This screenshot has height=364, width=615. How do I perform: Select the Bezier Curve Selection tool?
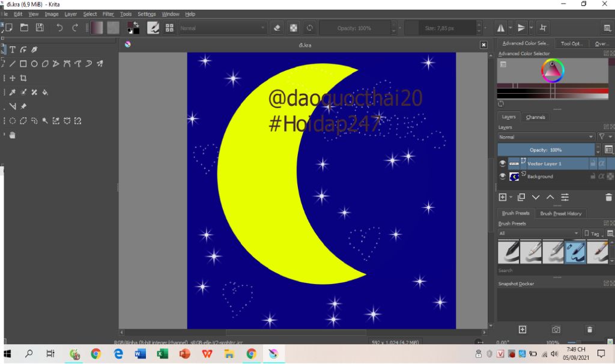click(x=67, y=121)
